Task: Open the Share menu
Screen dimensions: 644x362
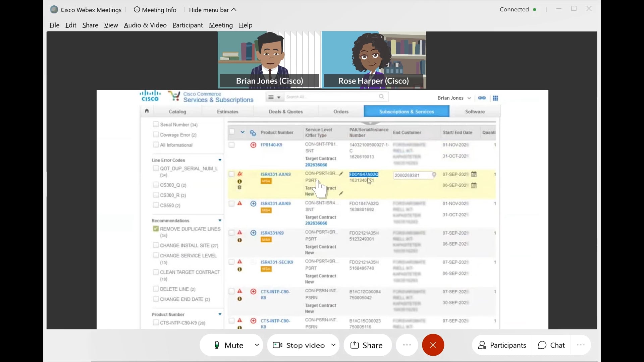Action: coord(90,25)
